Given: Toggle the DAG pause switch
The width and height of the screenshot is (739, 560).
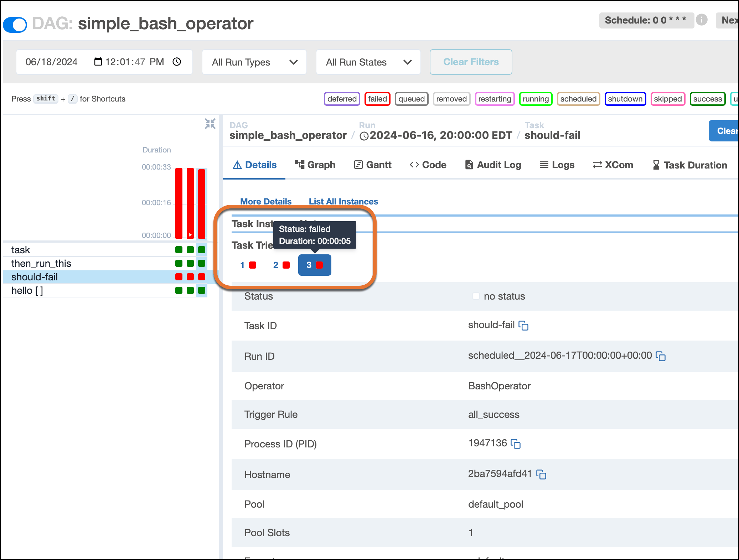Looking at the screenshot, I should 15,25.
